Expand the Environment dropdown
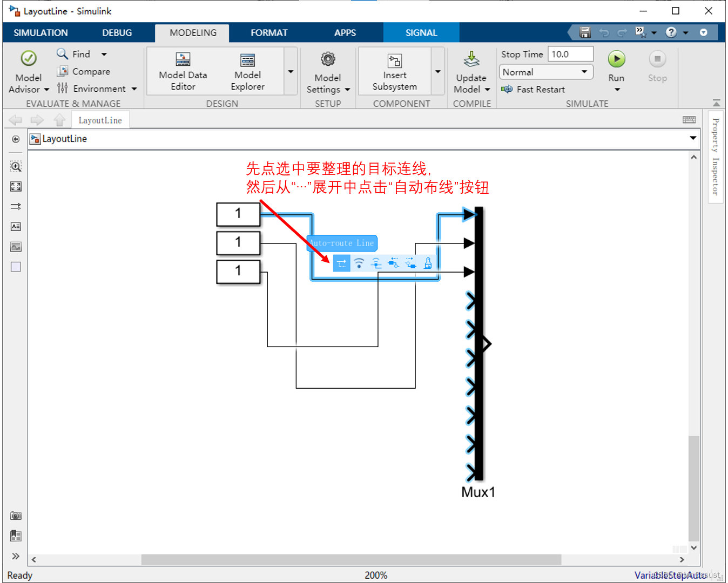This screenshot has height=583, width=728. (x=134, y=89)
